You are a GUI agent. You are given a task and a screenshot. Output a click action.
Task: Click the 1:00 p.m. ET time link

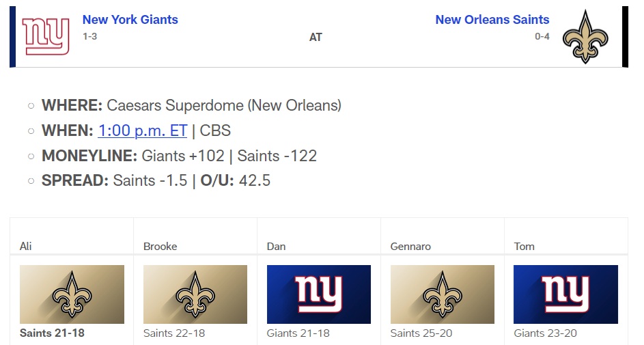(142, 130)
